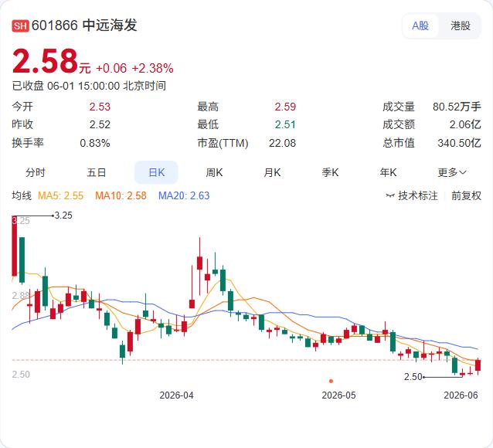Click the 2026-05 date axis label
Screen dimensions: 493x448
[338, 395]
